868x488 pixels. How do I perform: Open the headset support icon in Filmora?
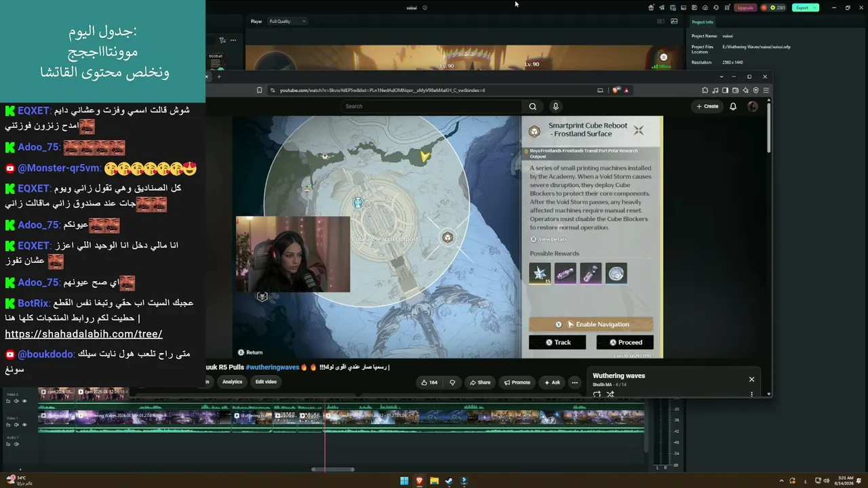[716, 7]
